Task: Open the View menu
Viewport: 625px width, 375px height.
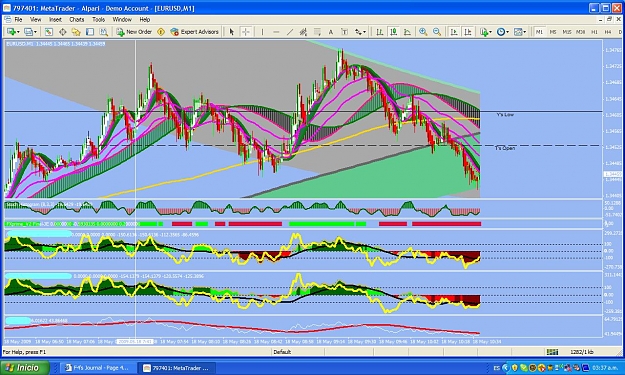Action: (35, 20)
